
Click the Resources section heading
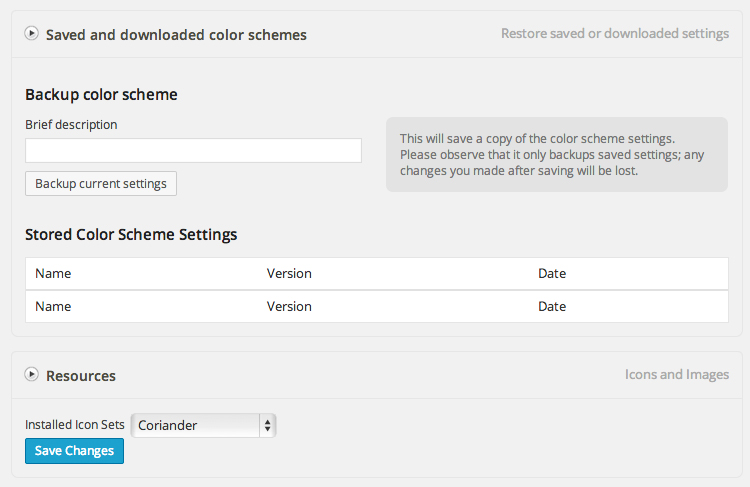(81, 376)
